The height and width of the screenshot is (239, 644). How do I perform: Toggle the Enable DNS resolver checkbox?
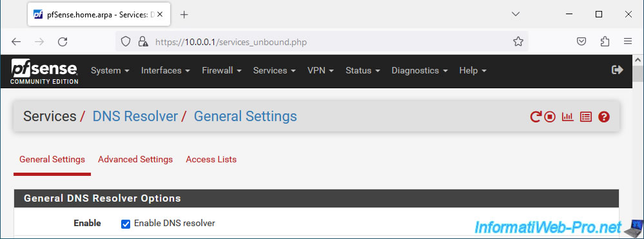[126, 224]
